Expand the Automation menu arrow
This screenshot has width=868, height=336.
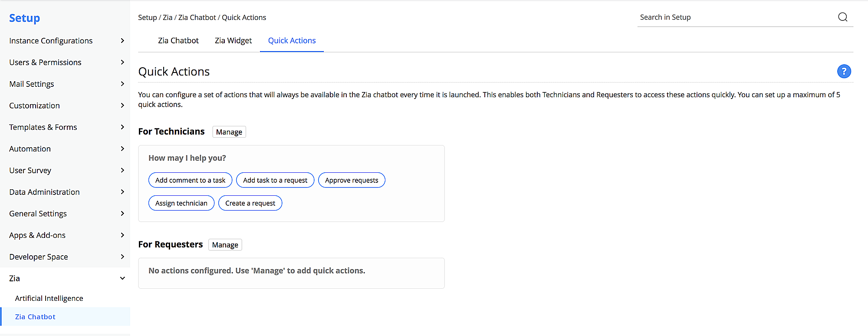(122, 149)
